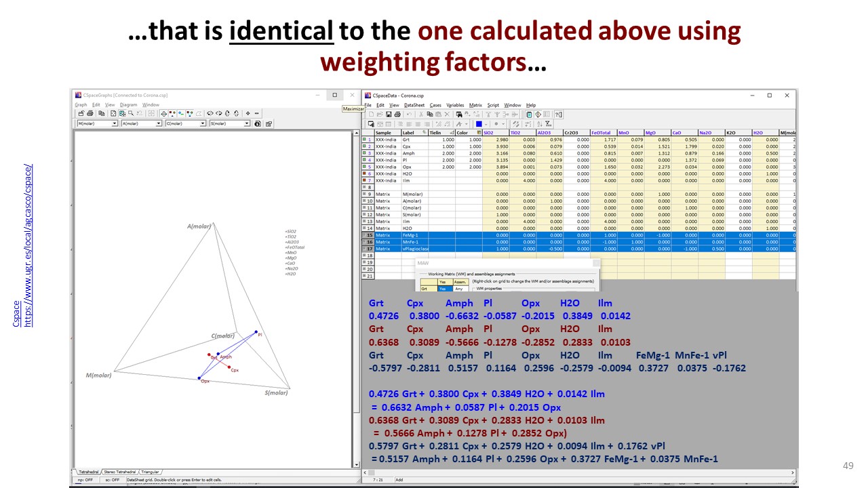Toggle the row 6 H2O status marker
This screenshot has height=488, width=868.
click(x=365, y=174)
